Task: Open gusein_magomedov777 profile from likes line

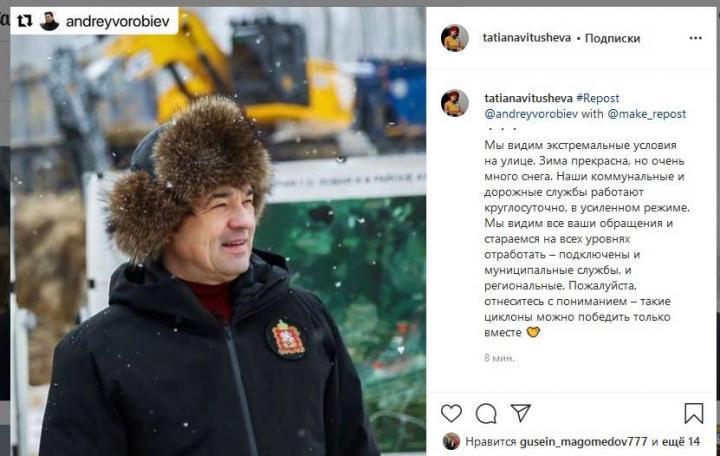Action: (x=583, y=442)
